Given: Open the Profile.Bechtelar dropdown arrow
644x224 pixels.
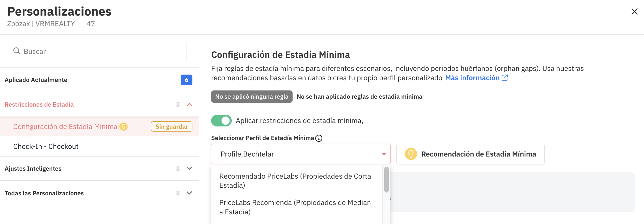Looking at the screenshot, I should [x=384, y=154].
